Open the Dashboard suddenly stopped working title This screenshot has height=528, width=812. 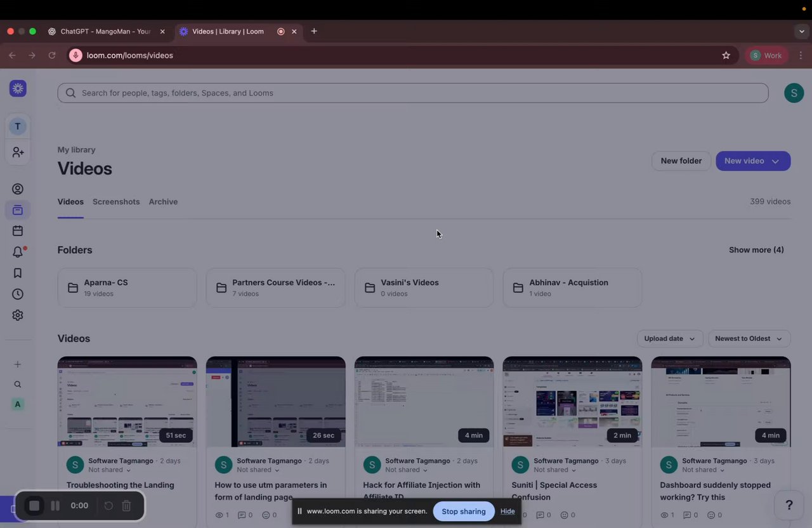coord(715,491)
